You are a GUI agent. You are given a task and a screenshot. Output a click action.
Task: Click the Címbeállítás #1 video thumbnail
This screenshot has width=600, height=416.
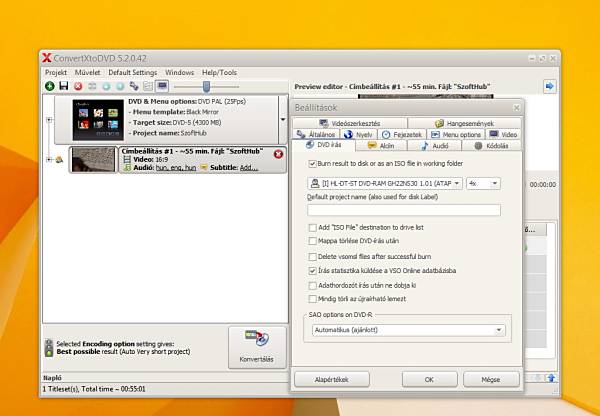pyautogui.click(x=93, y=160)
